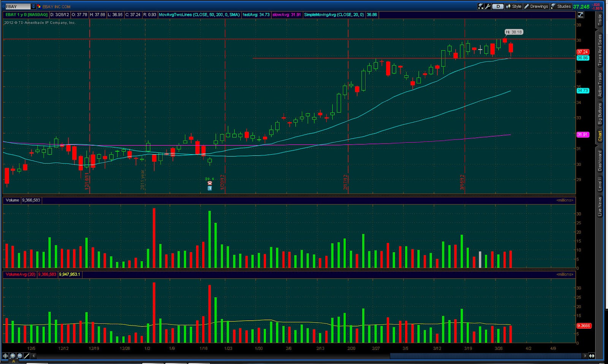Viewport: 608px width, 364px height.
Task: Select the Chart side tab
Action: click(600, 136)
